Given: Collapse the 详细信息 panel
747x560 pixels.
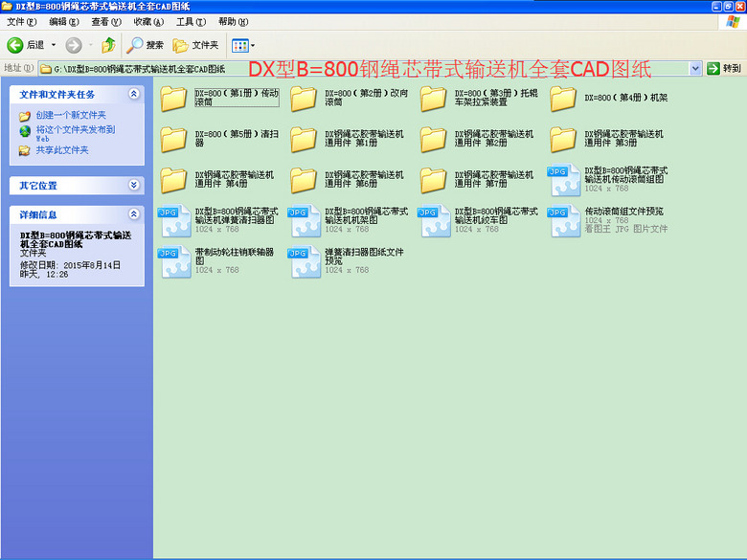Looking at the screenshot, I should coord(134,214).
